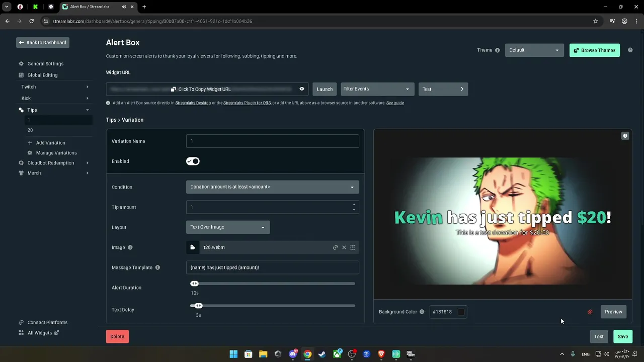Open the Windows Start menu
Screen dimensions: 644x362
[x=233, y=354]
